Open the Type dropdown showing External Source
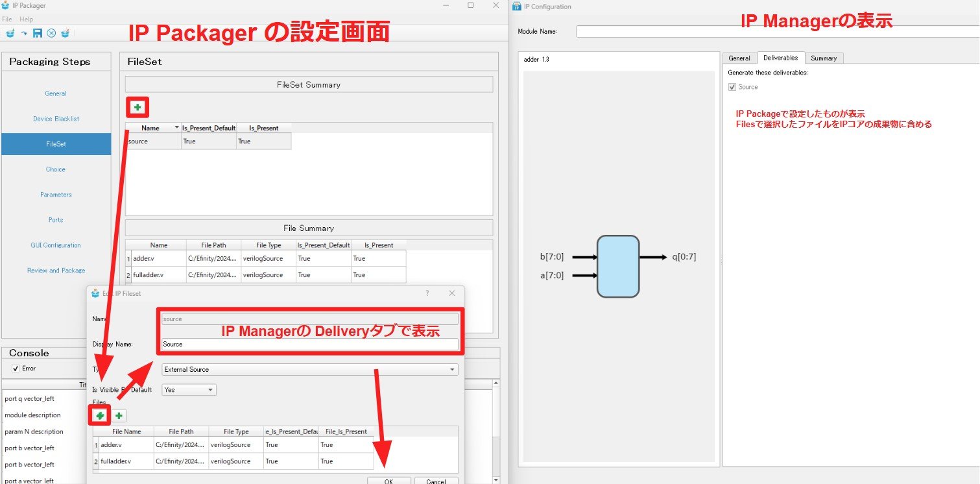Viewport: 980px width, 484px height. (310, 369)
